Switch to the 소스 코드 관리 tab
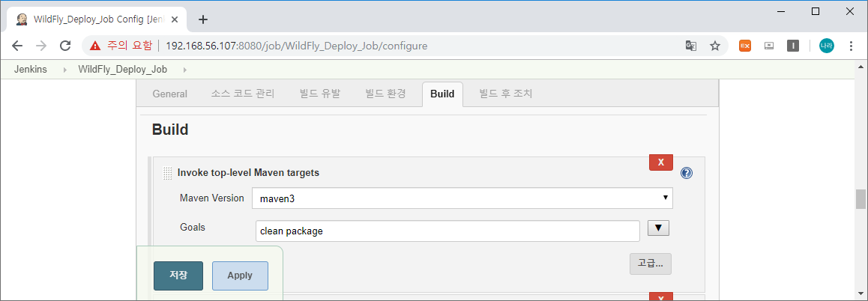This screenshot has height=301, width=868. [242, 94]
